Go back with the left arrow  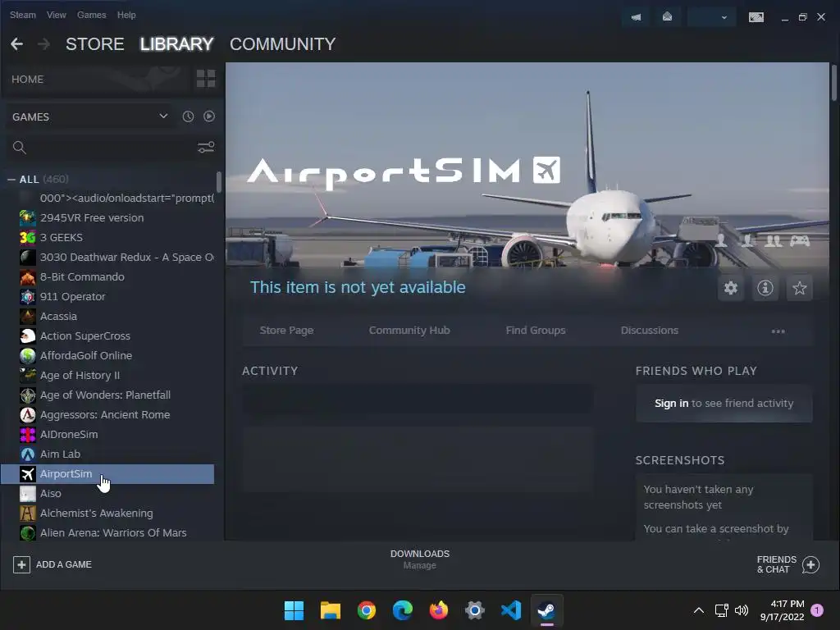click(x=16, y=44)
